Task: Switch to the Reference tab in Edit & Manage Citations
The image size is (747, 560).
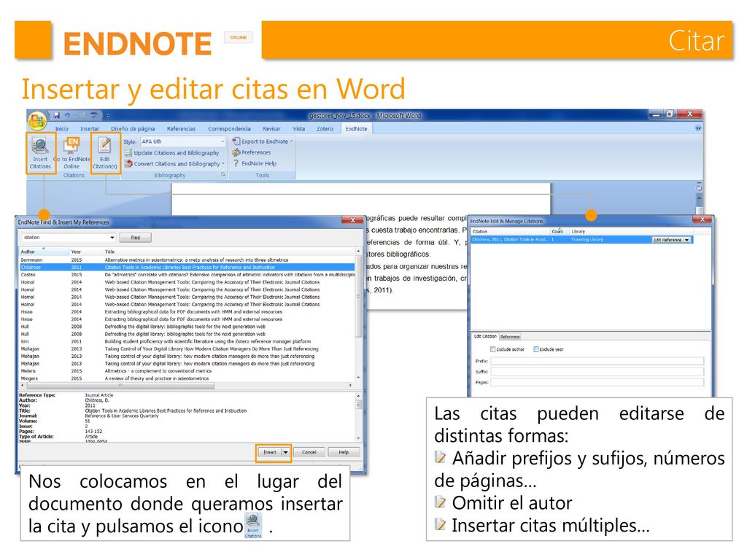Action: pos(510,337)
